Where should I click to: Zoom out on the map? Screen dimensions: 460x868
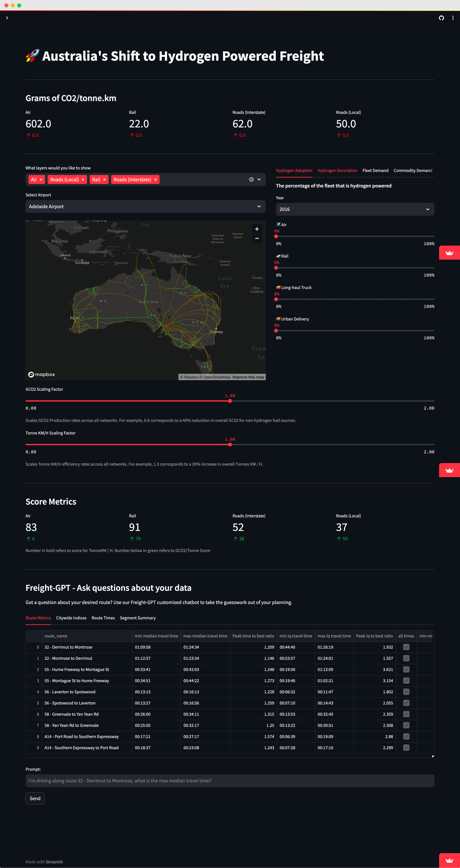click(x=257, y=238)
